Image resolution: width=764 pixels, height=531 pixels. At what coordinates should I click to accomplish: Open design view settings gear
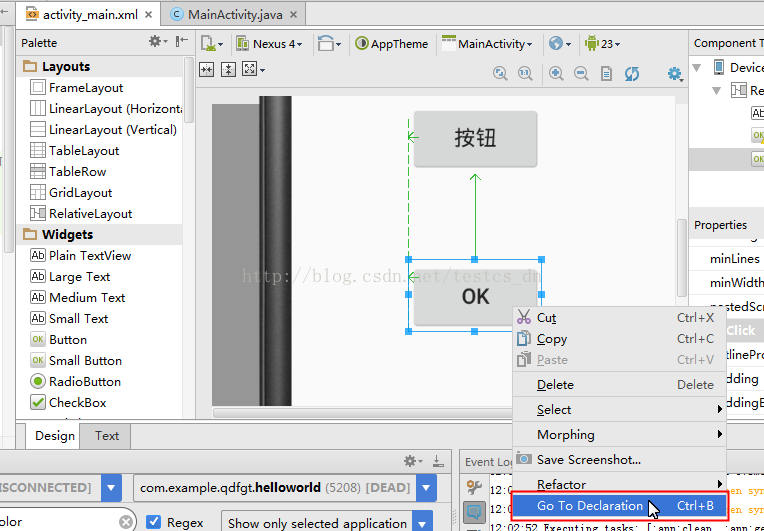click(x=675, y=74)
